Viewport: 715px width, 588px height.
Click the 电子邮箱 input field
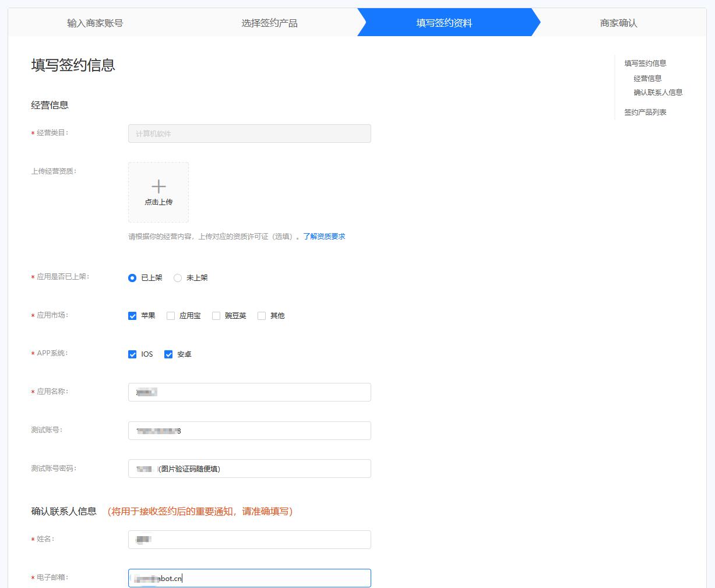(x=249, y=578)
